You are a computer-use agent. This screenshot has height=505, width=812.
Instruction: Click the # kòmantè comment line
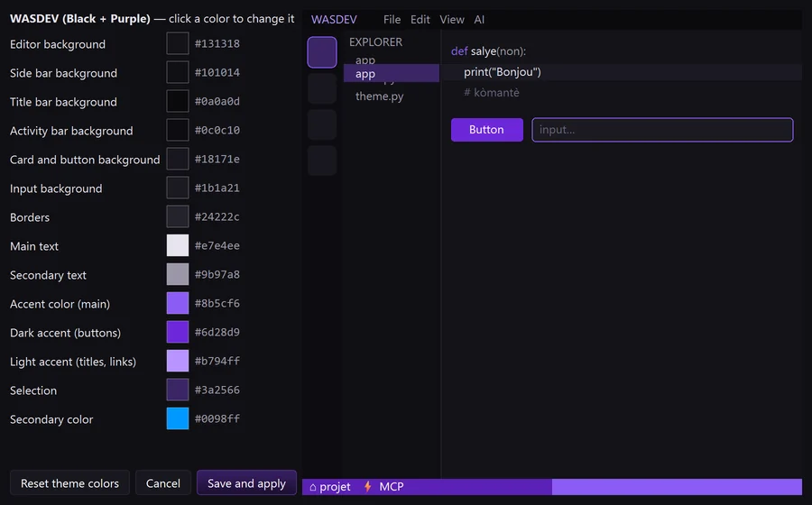pos(492,93)
